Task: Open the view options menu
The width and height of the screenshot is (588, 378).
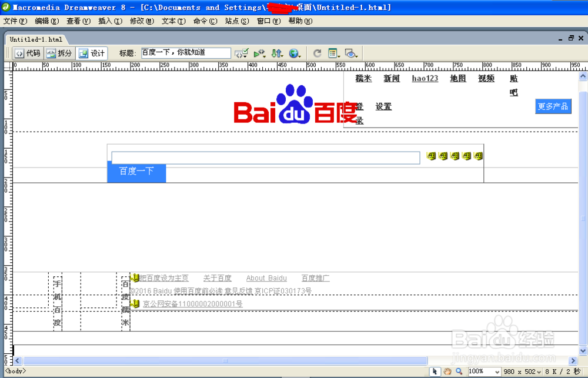Action: pos(334,53)
